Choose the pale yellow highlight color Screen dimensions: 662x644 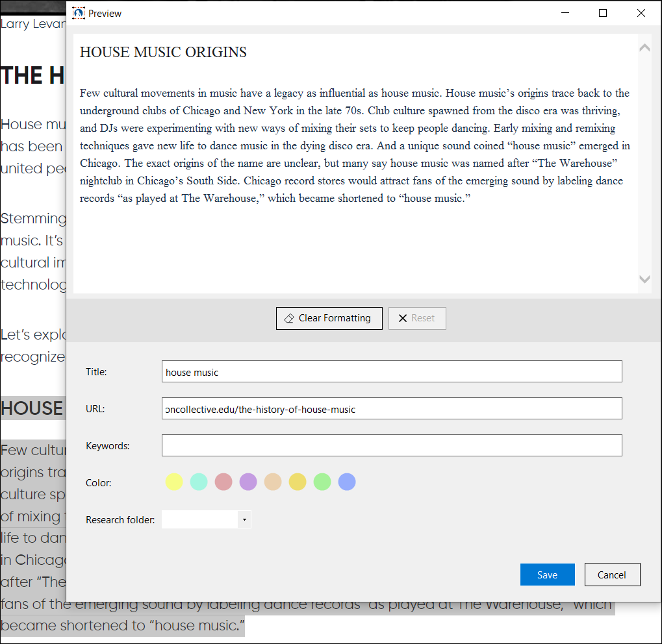[174, 482]
